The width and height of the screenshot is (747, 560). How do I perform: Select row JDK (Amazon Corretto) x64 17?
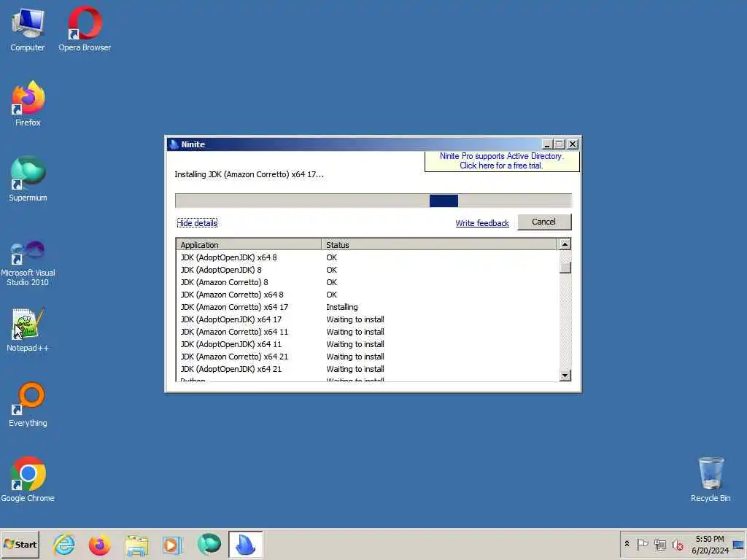pos(367,307)
